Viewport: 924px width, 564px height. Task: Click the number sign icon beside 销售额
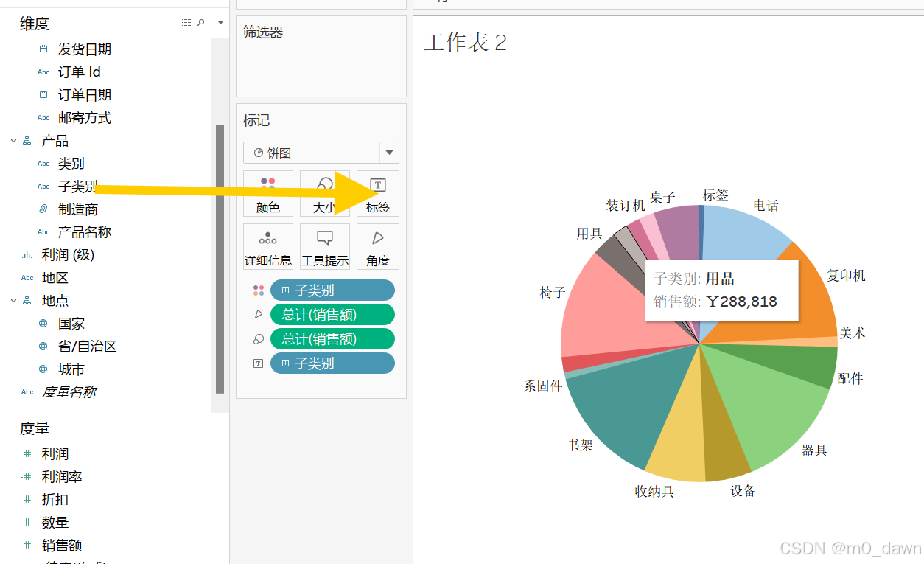click(27, 546)
